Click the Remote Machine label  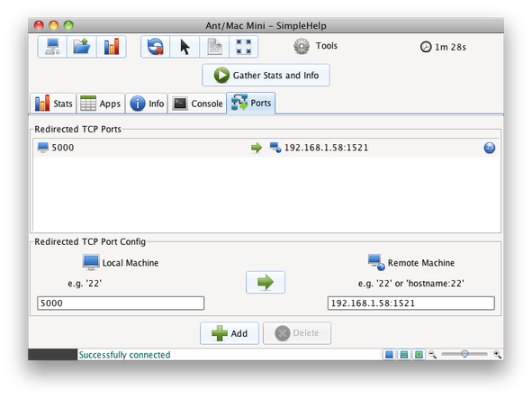point(421,263)
